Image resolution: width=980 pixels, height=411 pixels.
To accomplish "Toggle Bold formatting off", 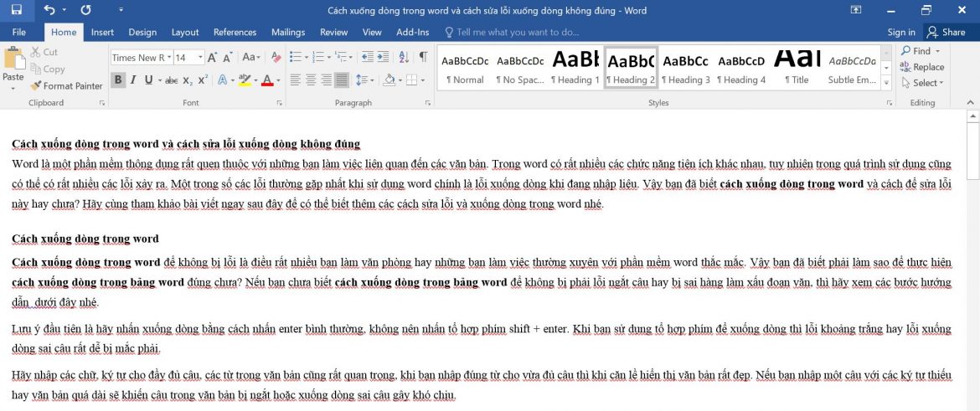I will click(x=117, y=80).
